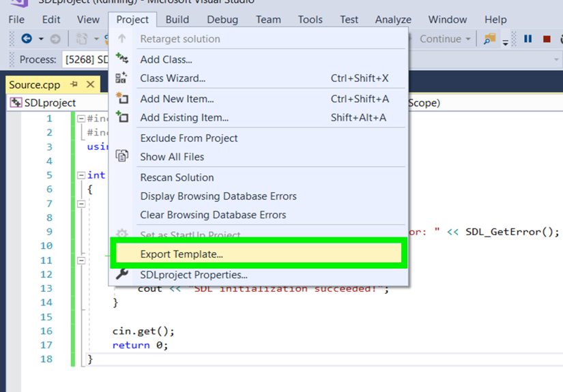The image size is (563, 392).
Task: Open the Test menu
Action: pos(349,19)
